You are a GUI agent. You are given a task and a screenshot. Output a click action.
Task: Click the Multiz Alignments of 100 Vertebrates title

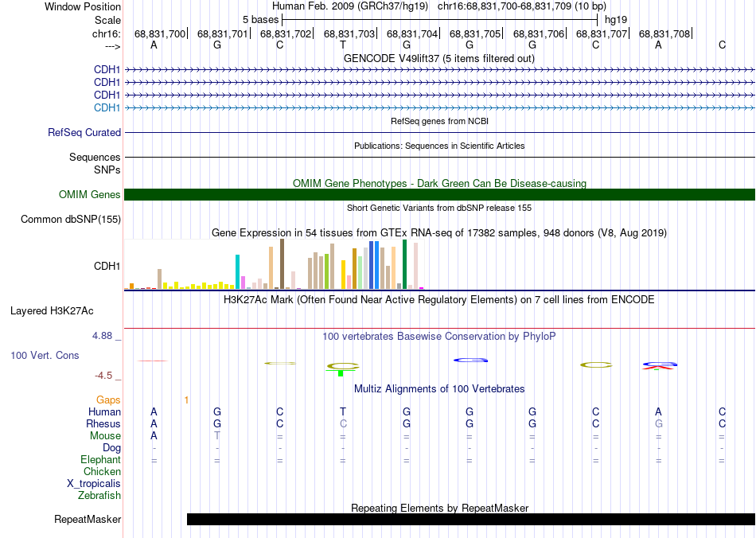click(x=439, y=389)
